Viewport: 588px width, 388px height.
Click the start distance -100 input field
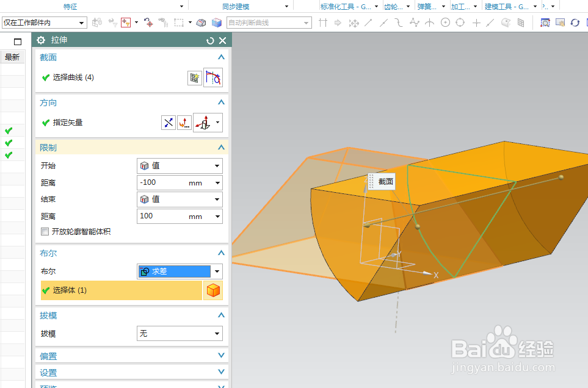175,183
